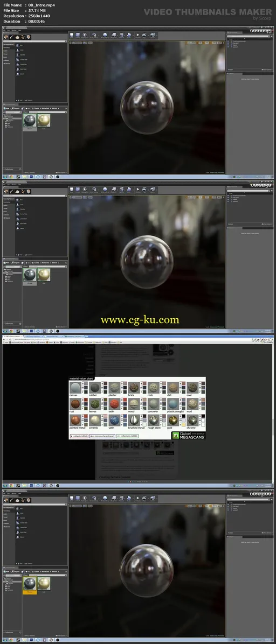Viewport: 276px width, 644px height.
Task: Pick Cylinder geometry item in first frame's Modes list
Action: point(20,54)
